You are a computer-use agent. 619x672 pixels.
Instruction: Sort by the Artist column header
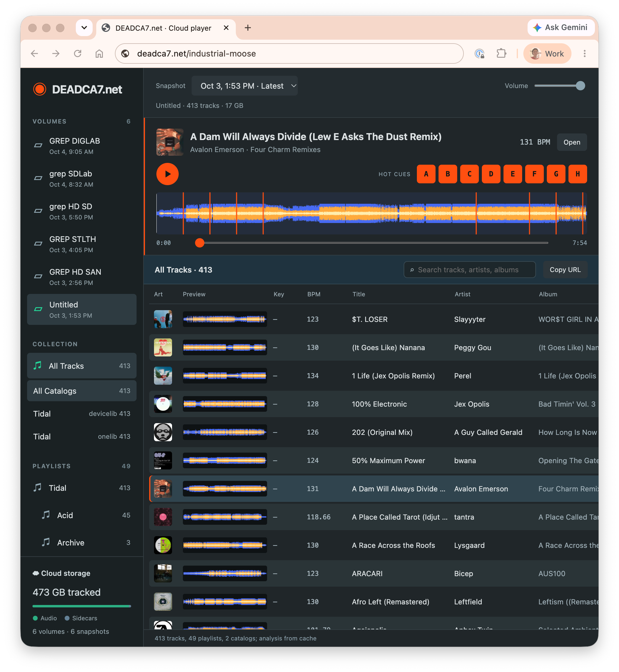pyautogui.click(x=462, y=295)
